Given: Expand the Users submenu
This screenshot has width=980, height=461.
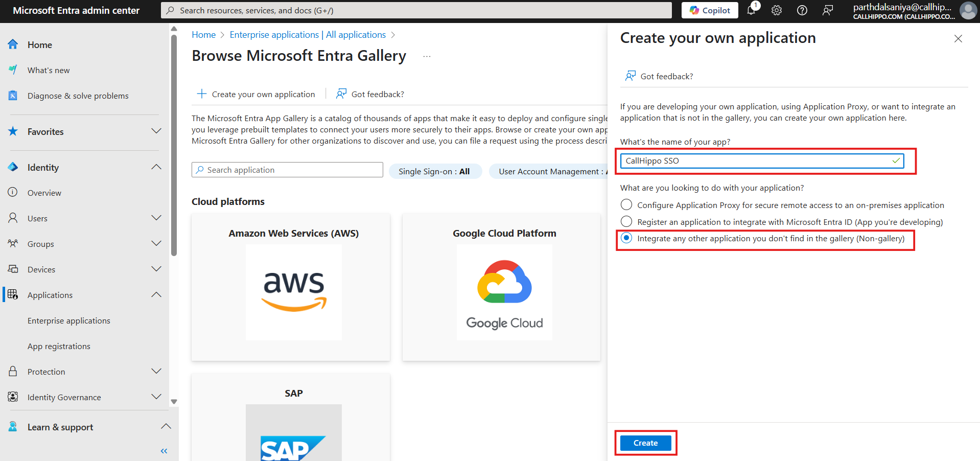Looking at the screenshot, I should 156,218.
